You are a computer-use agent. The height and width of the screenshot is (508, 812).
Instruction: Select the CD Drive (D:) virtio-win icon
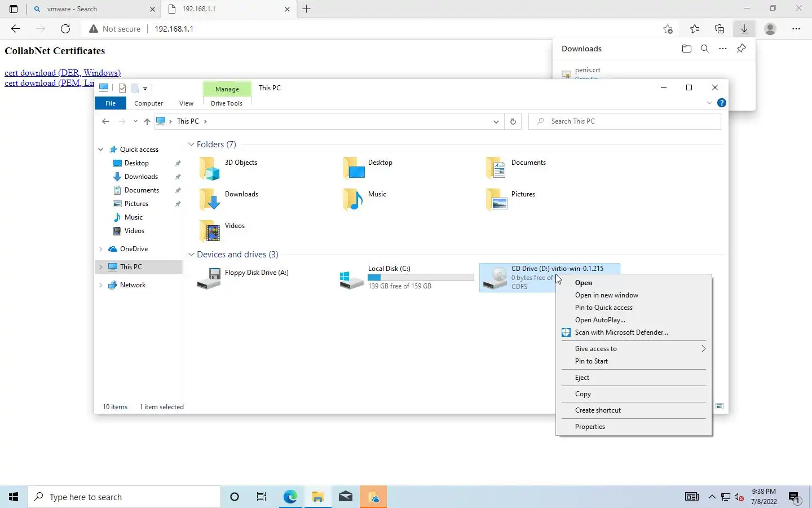click(495, 278)
